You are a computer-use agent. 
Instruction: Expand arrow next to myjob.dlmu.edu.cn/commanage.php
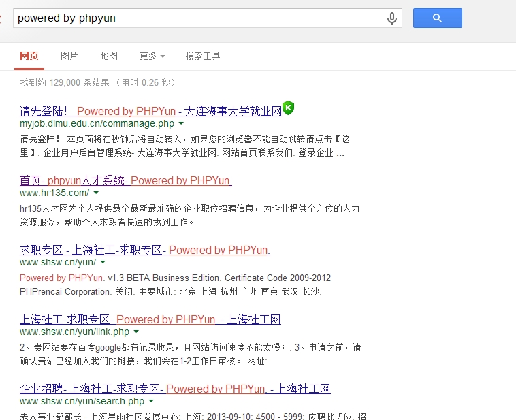pos(181,123)
